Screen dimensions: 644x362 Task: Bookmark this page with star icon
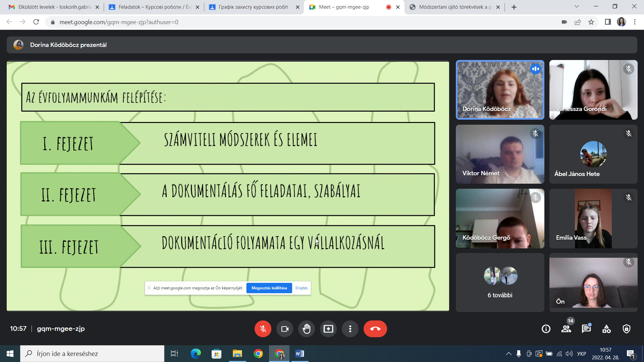[x=591, y=22]
